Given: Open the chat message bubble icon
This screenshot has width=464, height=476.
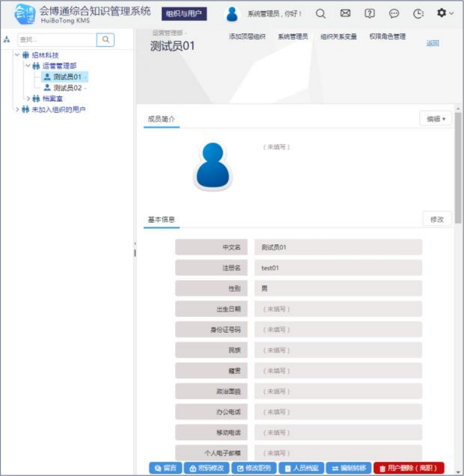Looking at the screenshot, I should click(x=394, y=14).
